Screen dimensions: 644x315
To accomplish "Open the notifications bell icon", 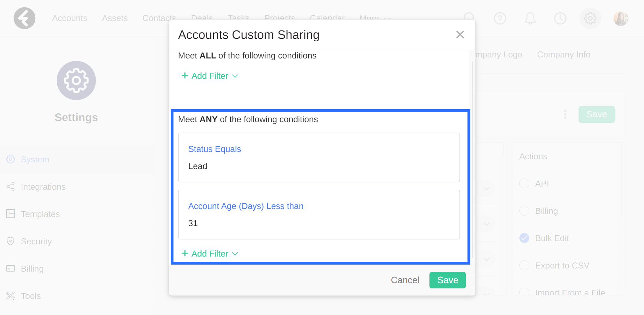I will [530, 18].
